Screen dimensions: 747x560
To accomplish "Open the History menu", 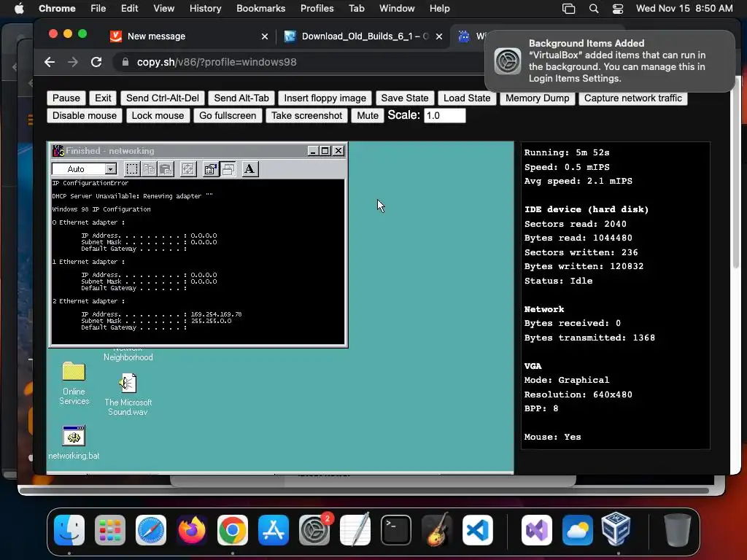I will 205,8.
